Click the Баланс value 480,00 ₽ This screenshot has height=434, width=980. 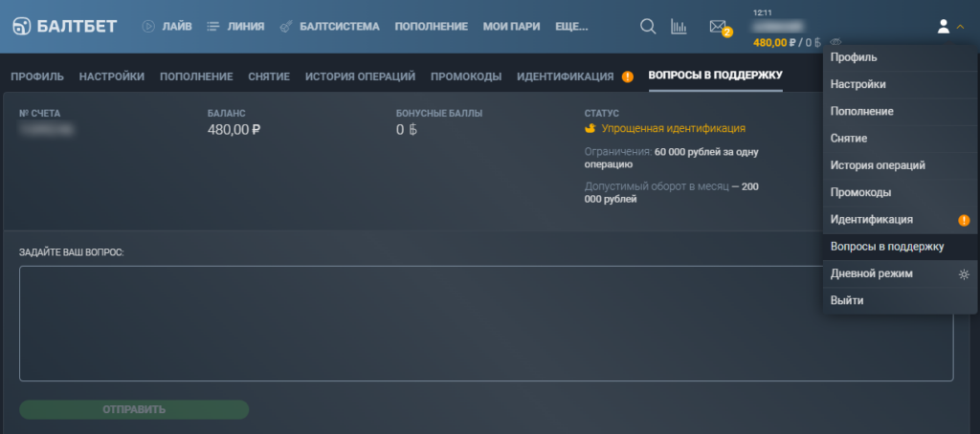pyautogui.click(x=234, y=129)
